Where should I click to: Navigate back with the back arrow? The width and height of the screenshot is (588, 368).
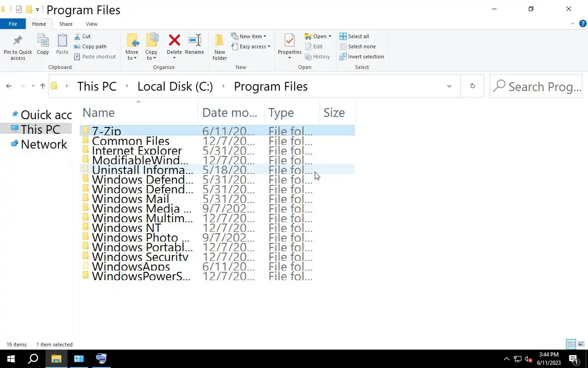[x=9, y=86]
